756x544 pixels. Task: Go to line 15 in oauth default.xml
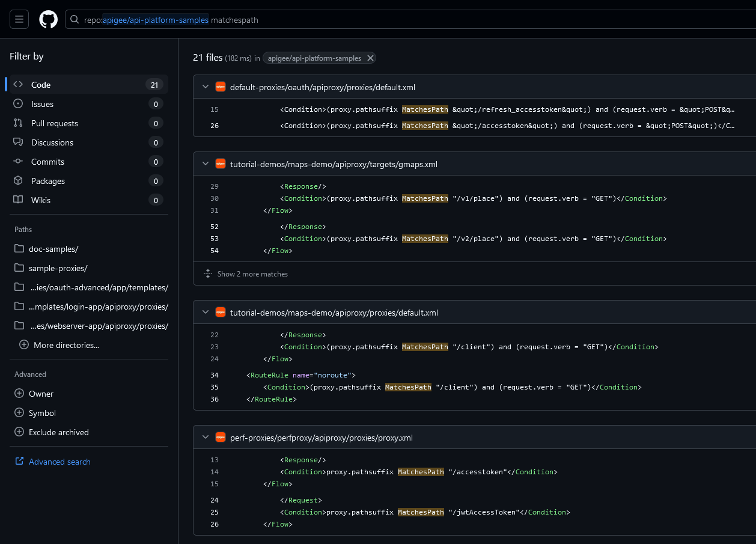(x=215, y=109)
